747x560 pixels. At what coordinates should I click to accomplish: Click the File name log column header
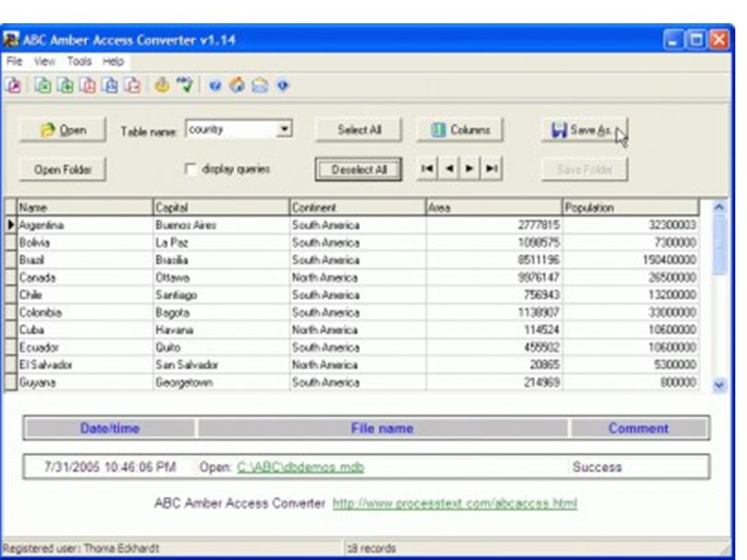coord(382,428)
